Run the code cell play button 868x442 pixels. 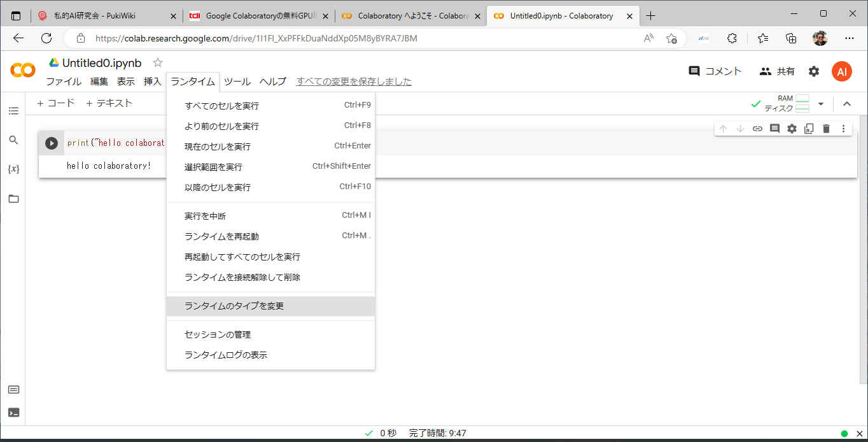(52, 143)
